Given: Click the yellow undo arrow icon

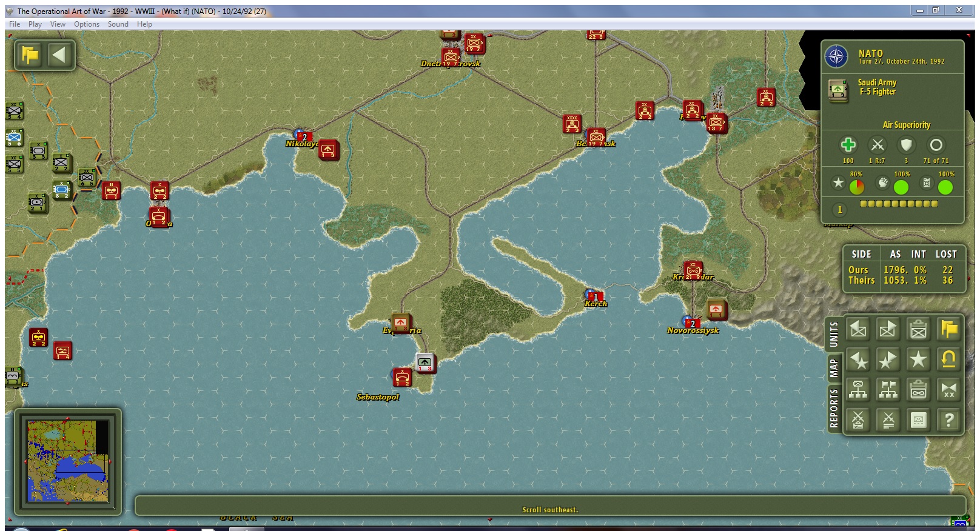Looking at the screenshot, I should (x=949, y=359).
